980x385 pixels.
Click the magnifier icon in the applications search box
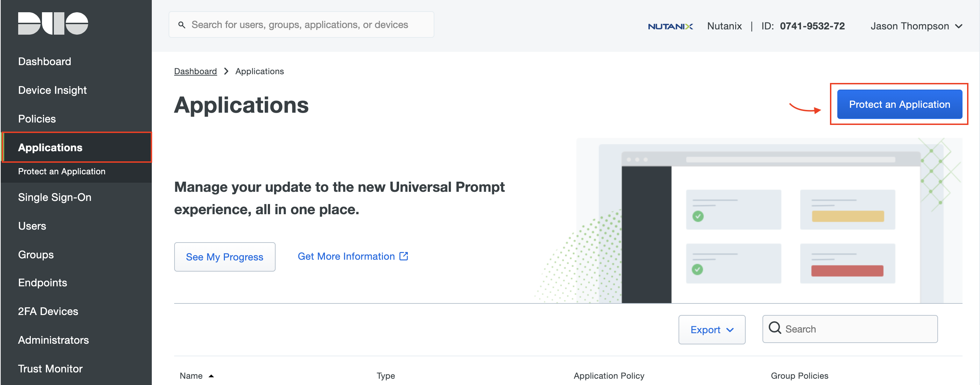pos(775,328)
